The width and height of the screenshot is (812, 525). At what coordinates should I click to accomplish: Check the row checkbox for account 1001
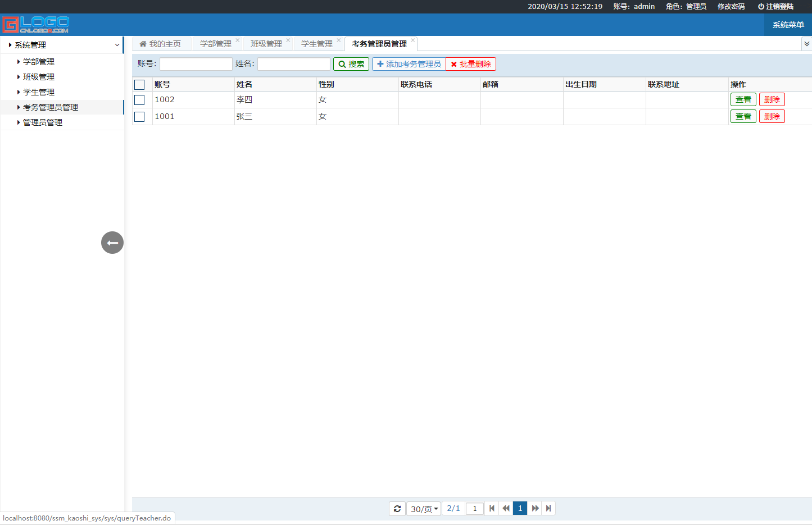click(140, 117)
